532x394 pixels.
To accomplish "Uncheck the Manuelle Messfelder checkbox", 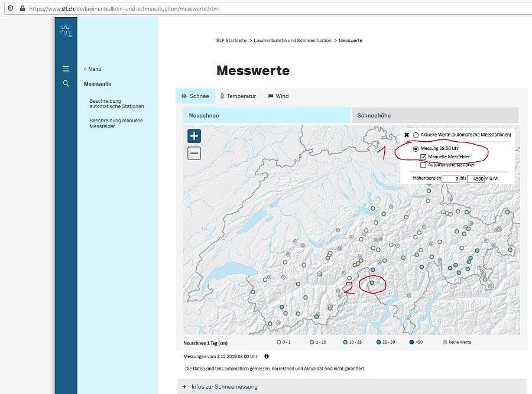I will 423,157.
